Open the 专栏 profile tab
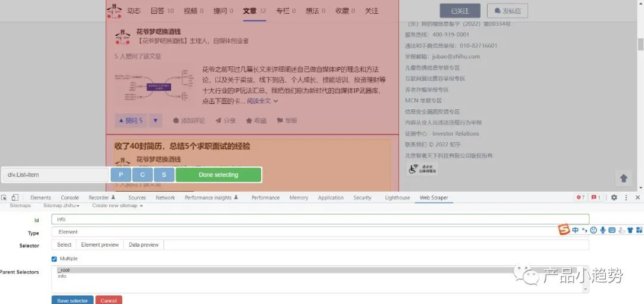This screenshot has height=304, width=644. [x=286, y=11]
